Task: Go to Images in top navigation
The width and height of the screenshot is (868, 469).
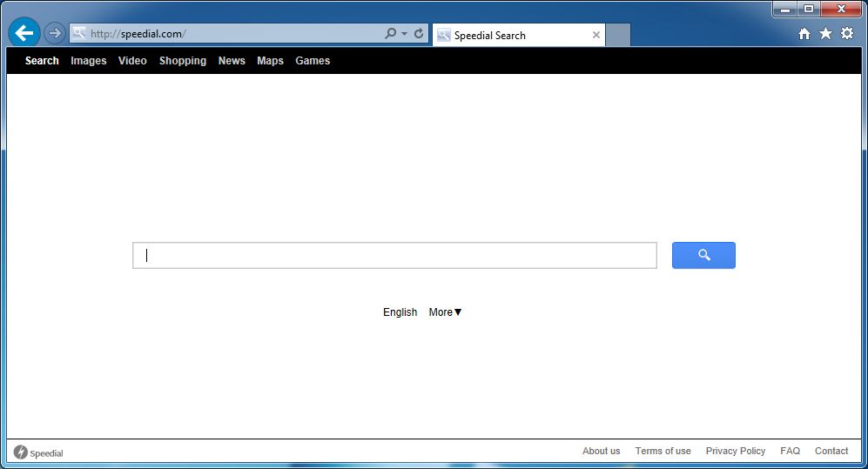Action: (x=89, y=61)
